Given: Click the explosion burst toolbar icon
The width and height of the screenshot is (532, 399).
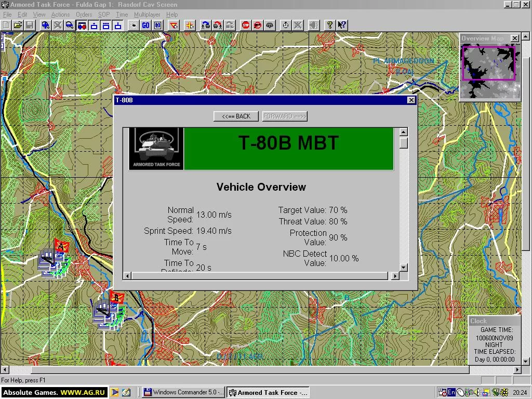Looking at the screenshot, I should coord(134,25).
